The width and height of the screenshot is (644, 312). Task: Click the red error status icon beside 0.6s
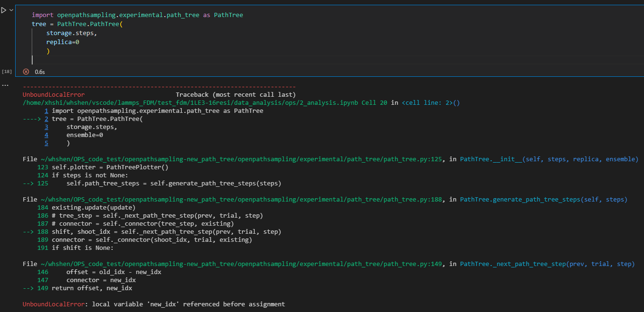pyautogui.click(x=26, y=72)
